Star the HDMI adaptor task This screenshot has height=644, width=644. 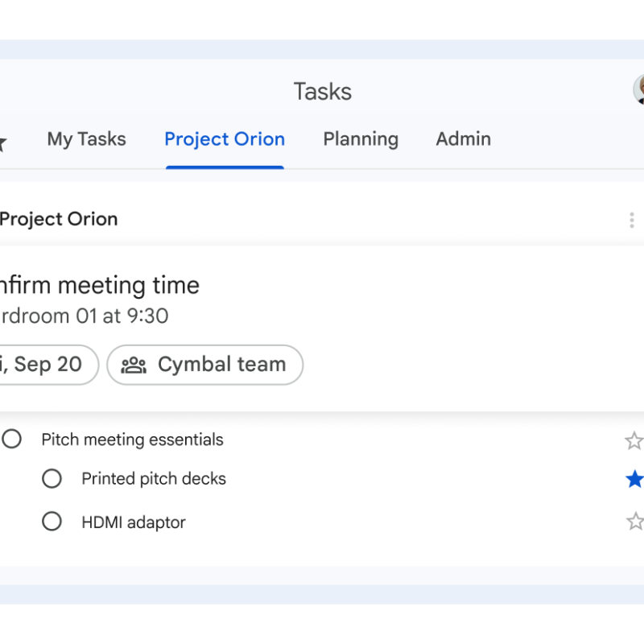pos(634,522)
